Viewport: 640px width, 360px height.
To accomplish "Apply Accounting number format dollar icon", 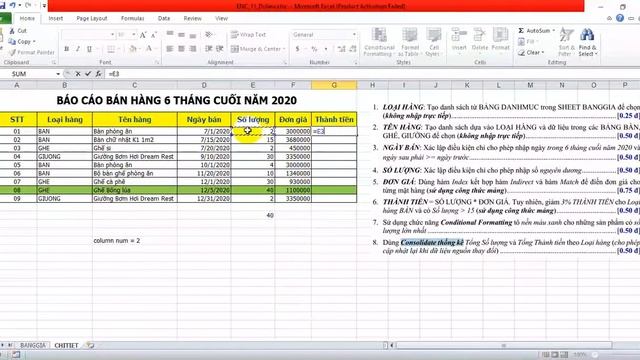I will coord(298,49).
